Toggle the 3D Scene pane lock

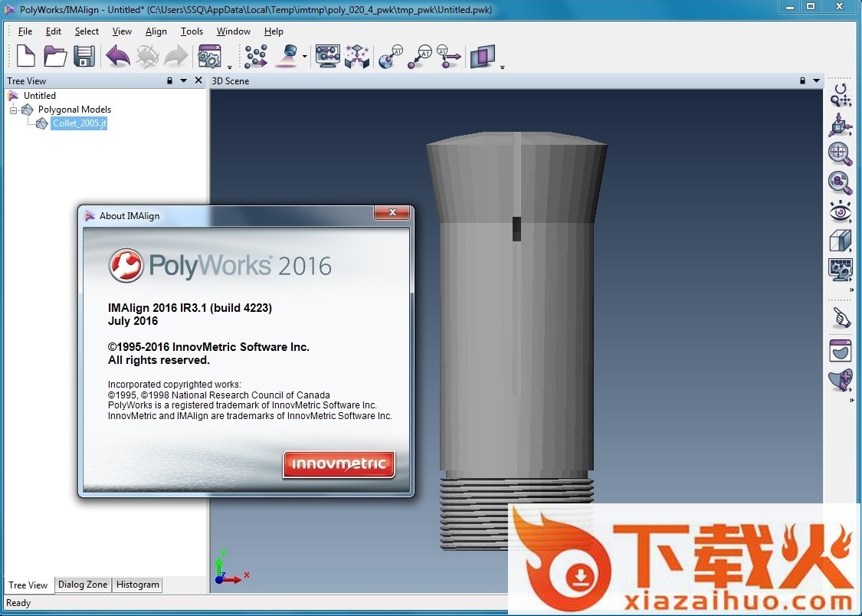click(802, 80)
